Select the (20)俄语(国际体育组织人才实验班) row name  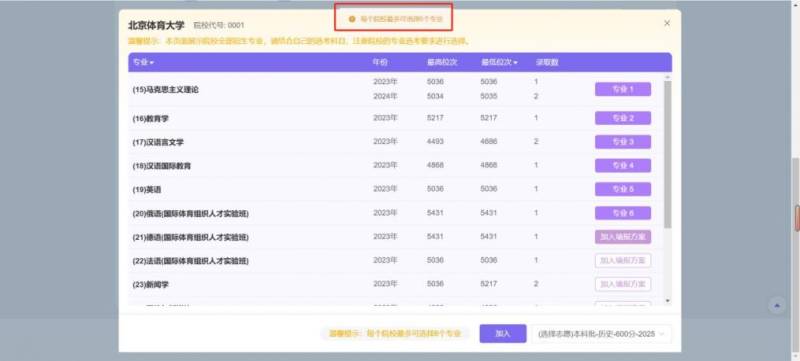point(190,214)
